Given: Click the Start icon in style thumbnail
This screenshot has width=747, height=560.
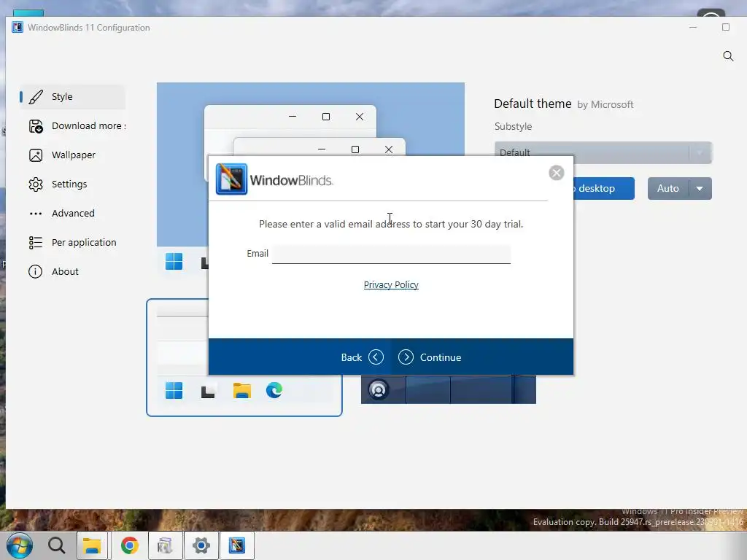Looking at the screenshot, I should pos(174,391).
